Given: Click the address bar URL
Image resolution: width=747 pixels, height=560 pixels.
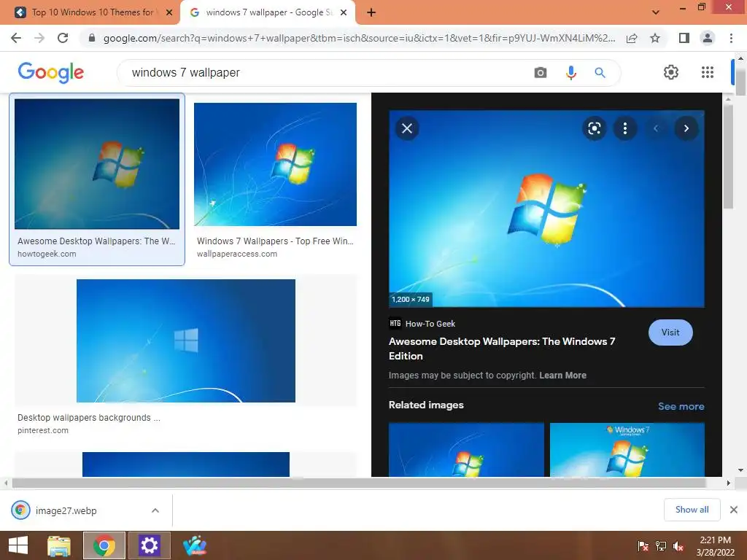Looking at the screenshot, I should tap(359, 38).
